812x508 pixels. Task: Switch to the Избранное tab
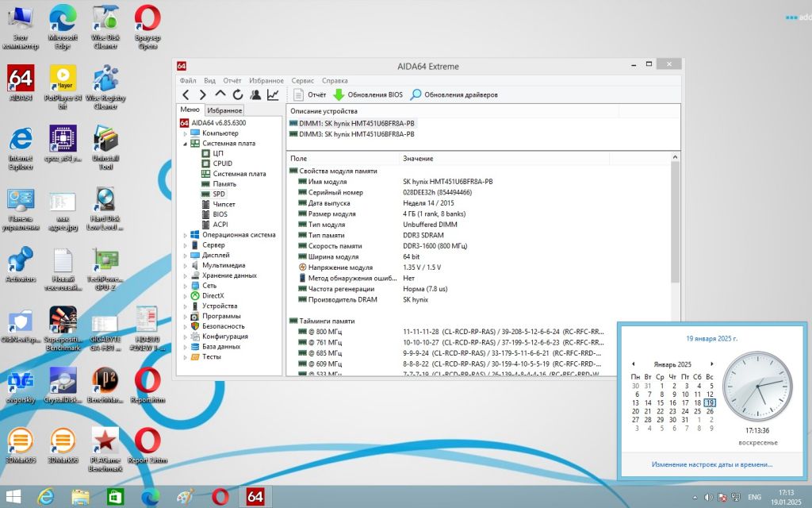[224, 110]
